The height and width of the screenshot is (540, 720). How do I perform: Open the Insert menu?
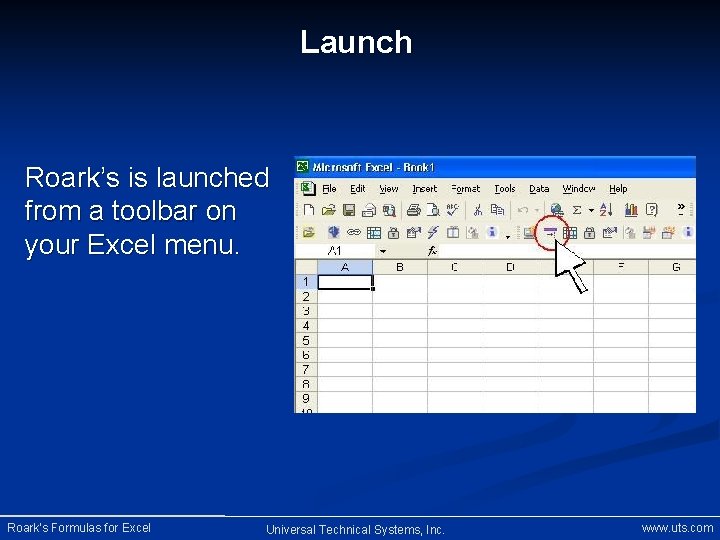[x=425, y=189]
